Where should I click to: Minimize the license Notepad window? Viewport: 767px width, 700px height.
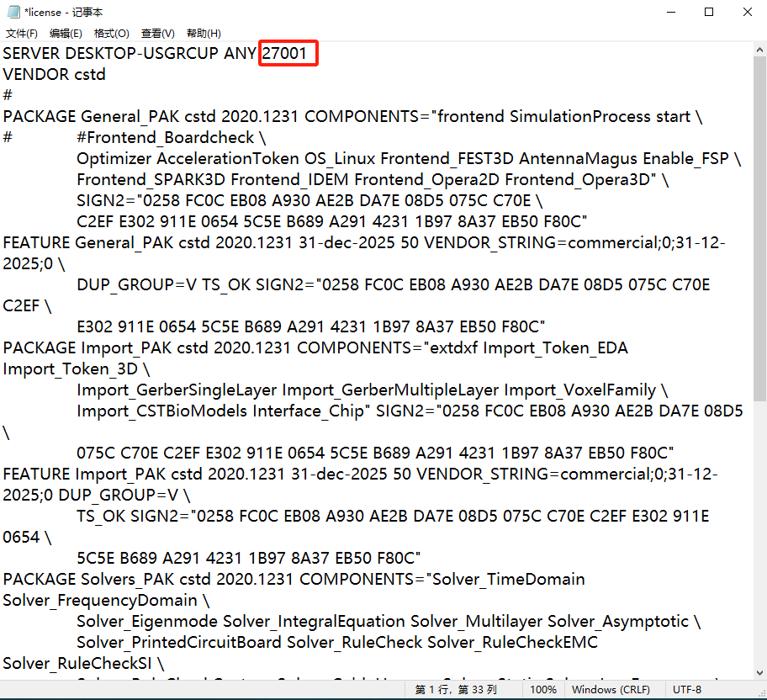[x=671, y=13]
